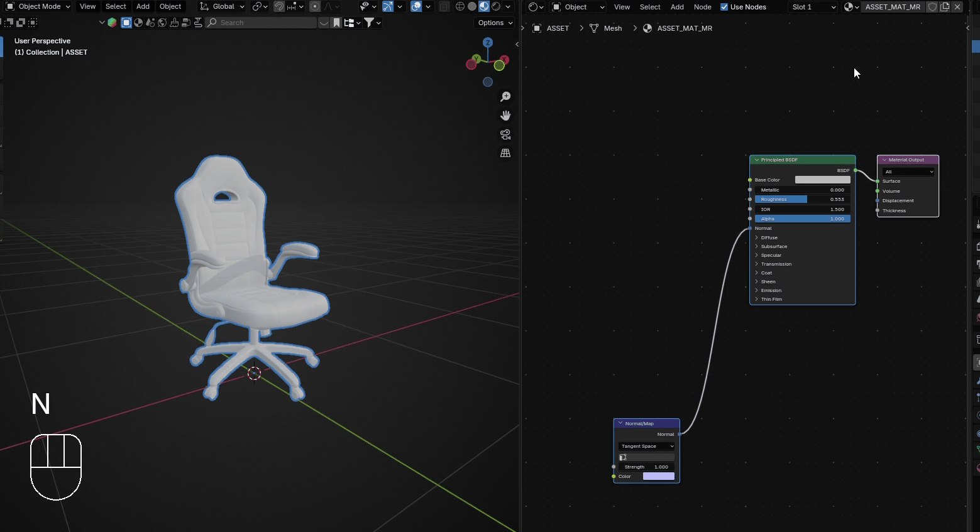Click the blue Z axis gizmo ball
980x532 pixels.
488,43
